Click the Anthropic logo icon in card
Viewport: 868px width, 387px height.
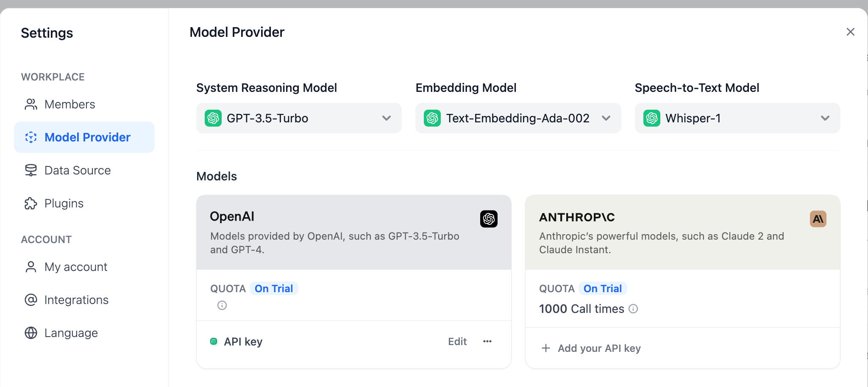(x=818, y=219)
